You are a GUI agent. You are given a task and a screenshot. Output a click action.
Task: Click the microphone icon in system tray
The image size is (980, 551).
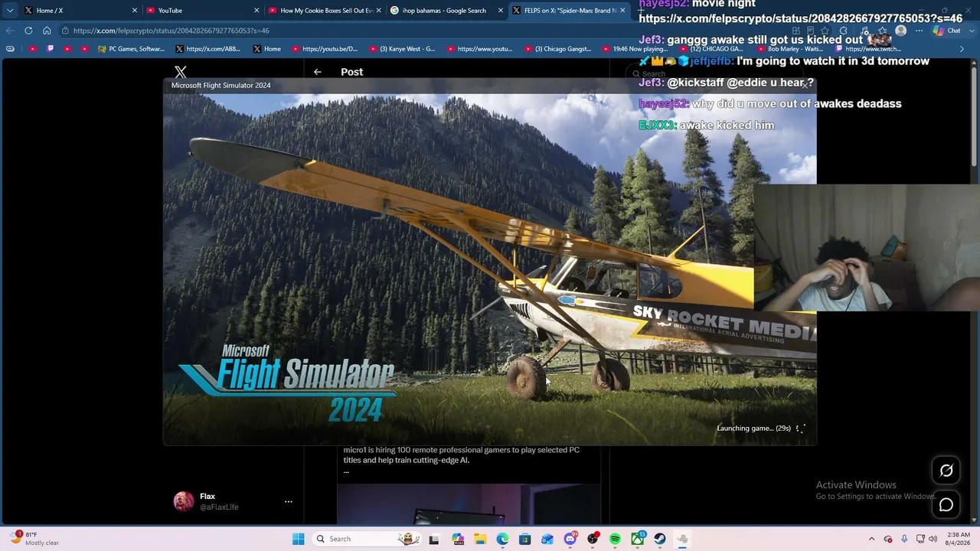click(904, 539)
